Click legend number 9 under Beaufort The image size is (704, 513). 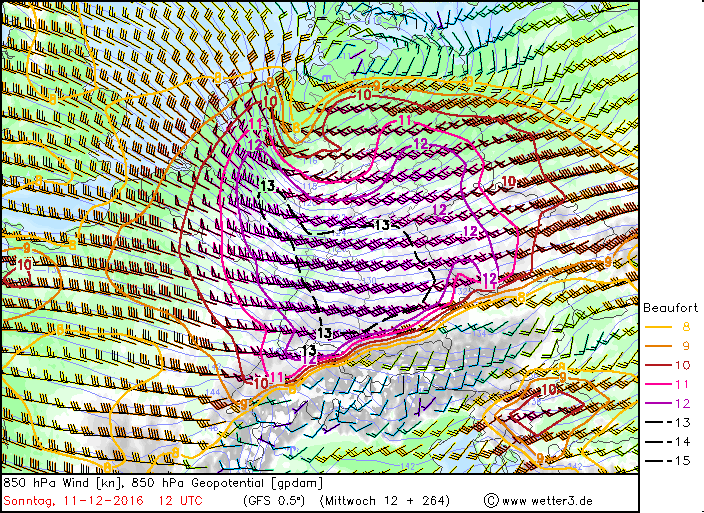click(x=686, y=346)
